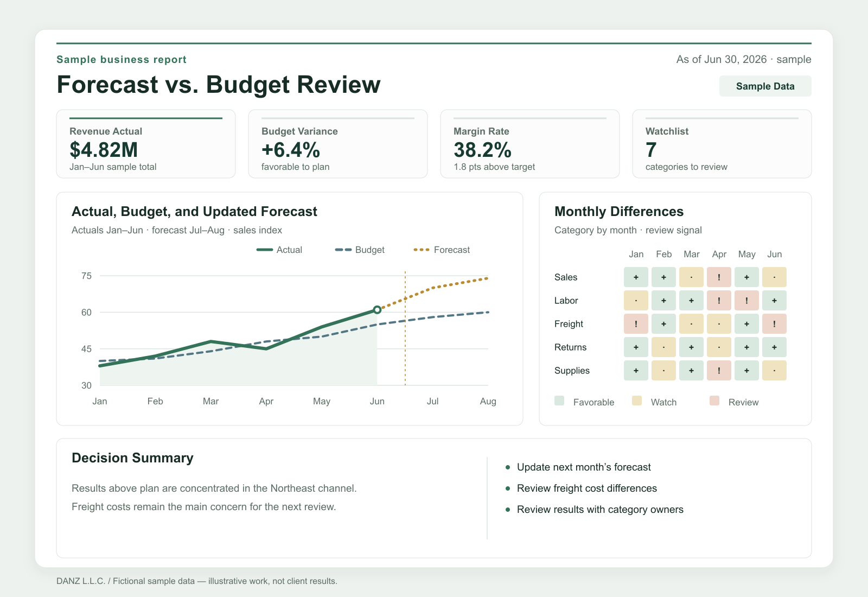Open the Budget Variance +6.4% card
The width and height of the screenshot is (868, 597).
tap(338, 144)
